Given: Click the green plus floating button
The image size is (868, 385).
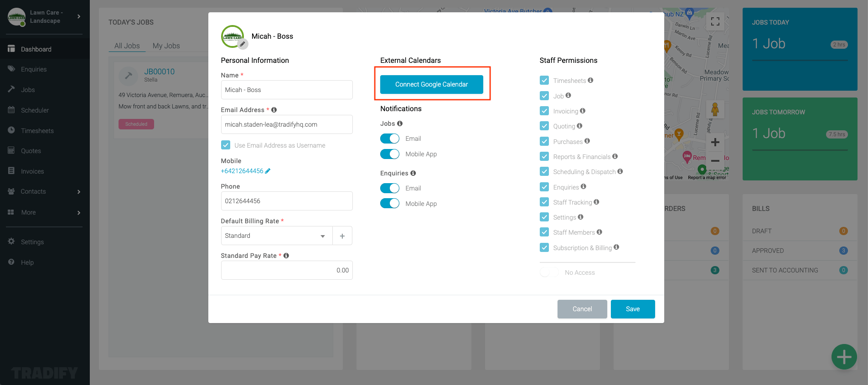Looking at the screenshot, I should pos(844,357).
